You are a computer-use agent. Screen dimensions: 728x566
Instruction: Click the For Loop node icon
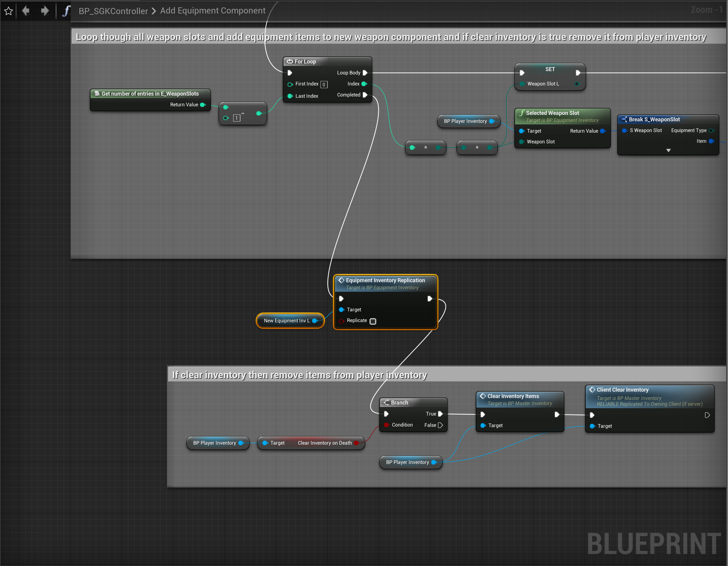tap(290, 61)
